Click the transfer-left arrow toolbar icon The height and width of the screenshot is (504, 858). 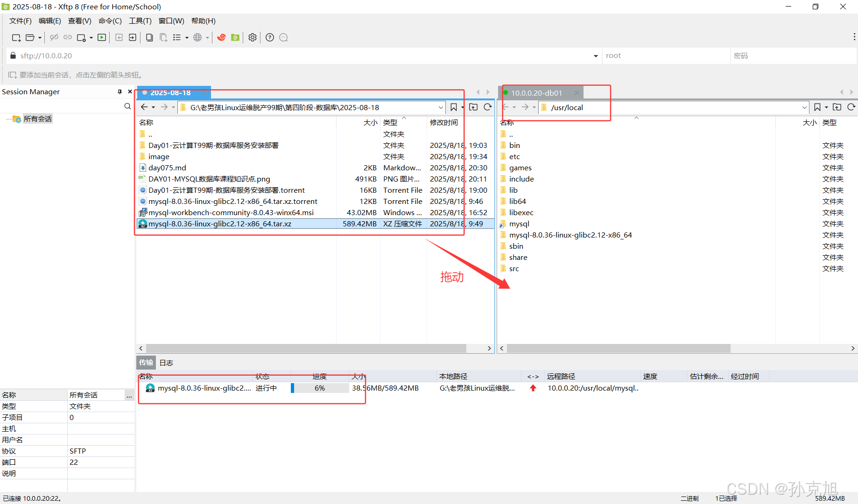pyautogui.click(x=119, y=37)
